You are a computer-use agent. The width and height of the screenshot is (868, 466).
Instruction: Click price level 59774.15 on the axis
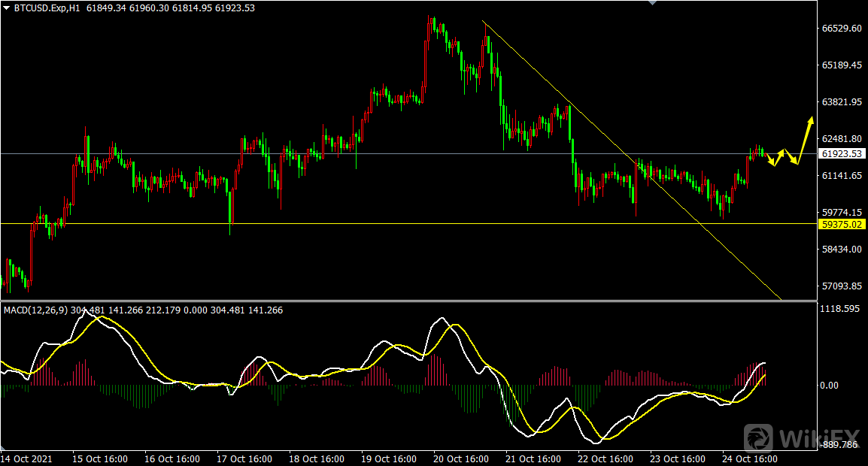(x=842, y=213)
